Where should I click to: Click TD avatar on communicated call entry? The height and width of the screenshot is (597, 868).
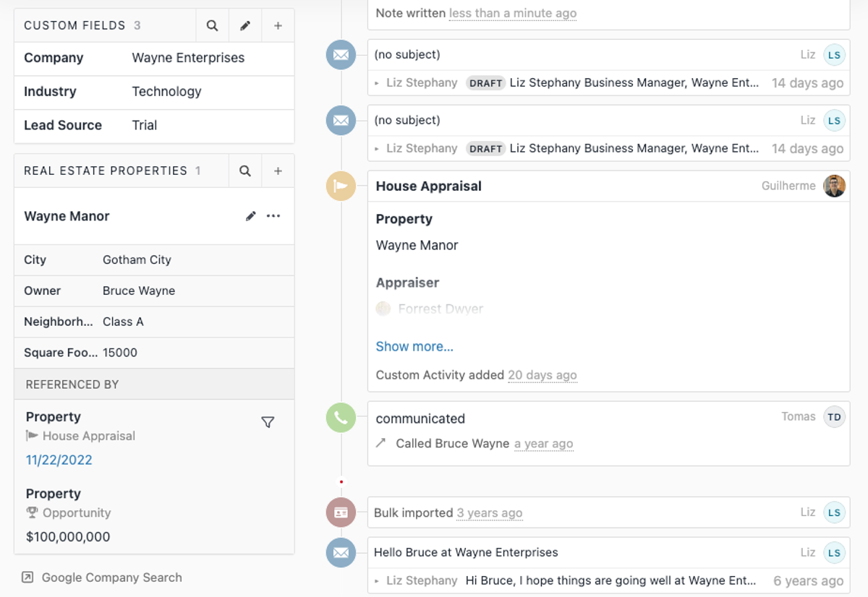(x=835, y=417)
